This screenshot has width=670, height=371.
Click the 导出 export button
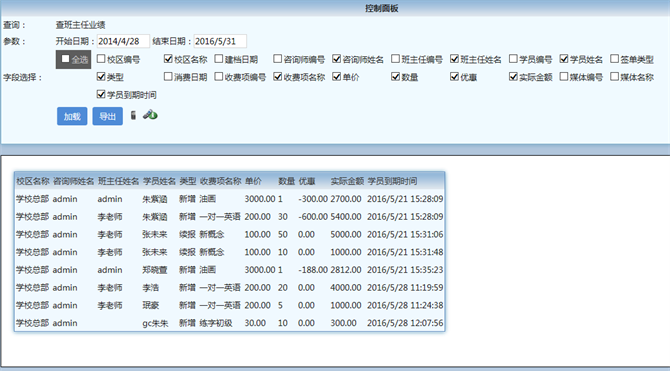point(108,116)
